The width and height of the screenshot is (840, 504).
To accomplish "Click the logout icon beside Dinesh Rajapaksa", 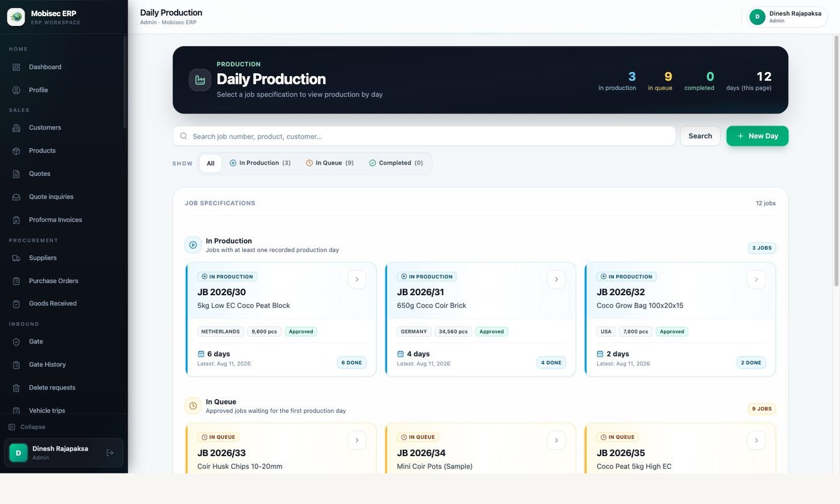I will tap(110, 453).
